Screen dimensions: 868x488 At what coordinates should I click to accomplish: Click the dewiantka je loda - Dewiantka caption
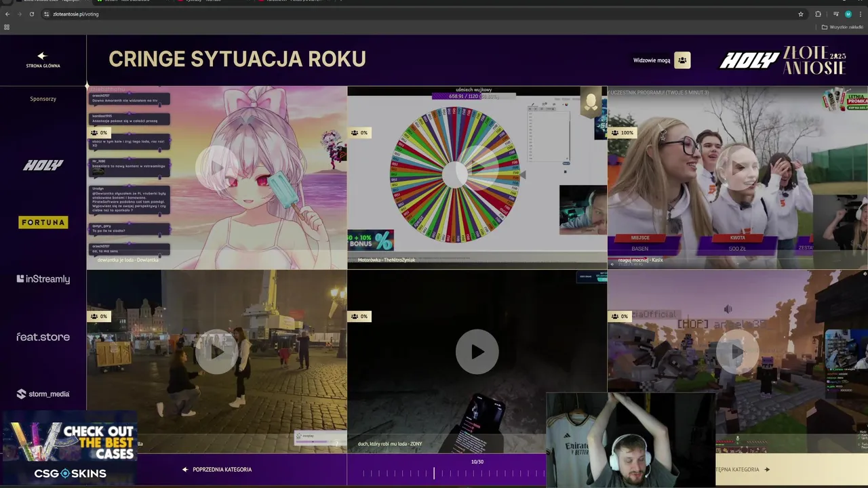point(128,260)
